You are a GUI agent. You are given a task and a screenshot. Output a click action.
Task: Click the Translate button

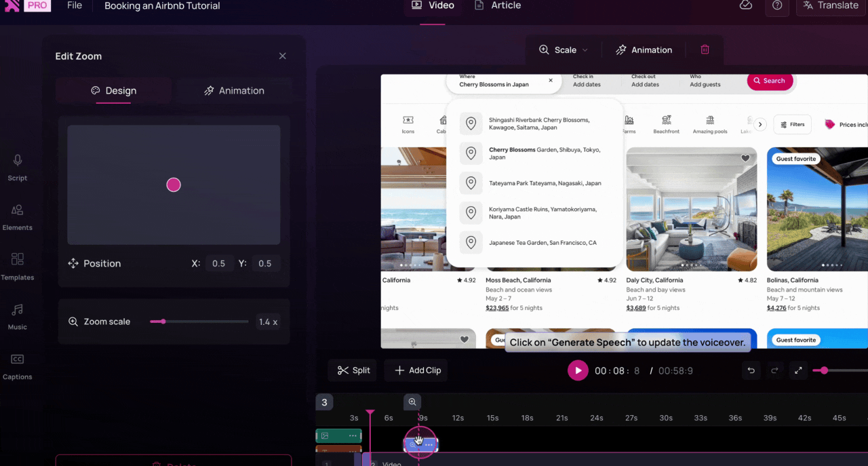pyautogui.click(x=831, y=5)
